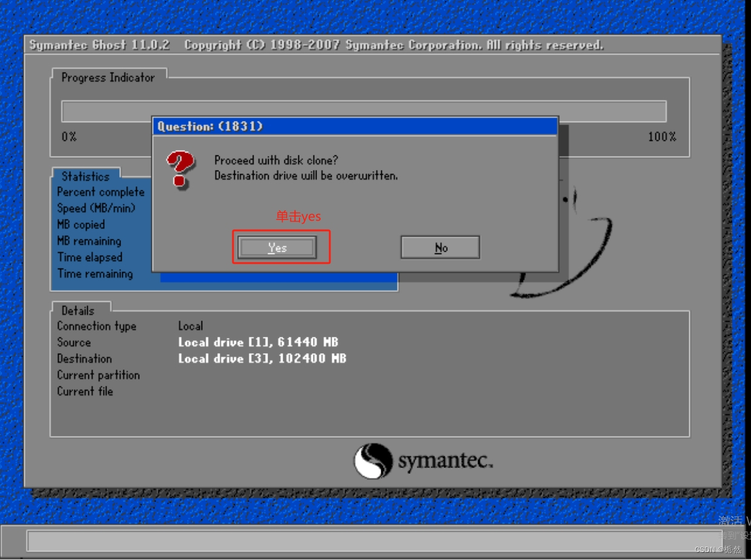The image size is (751, 560).
Task: Click the 'Time elapsed' label
Action: pyautogui.click(x=90, y=258)
